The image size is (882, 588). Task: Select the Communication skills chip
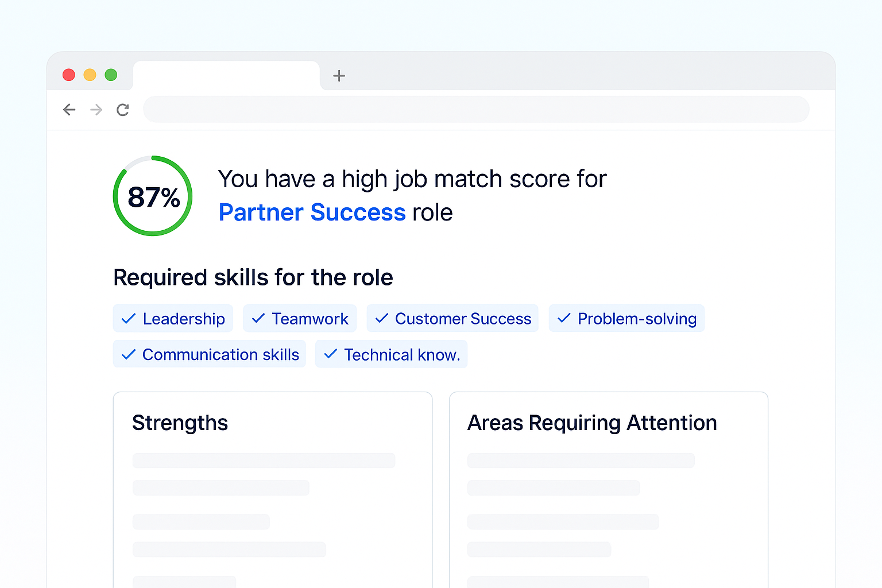(209, 354)
